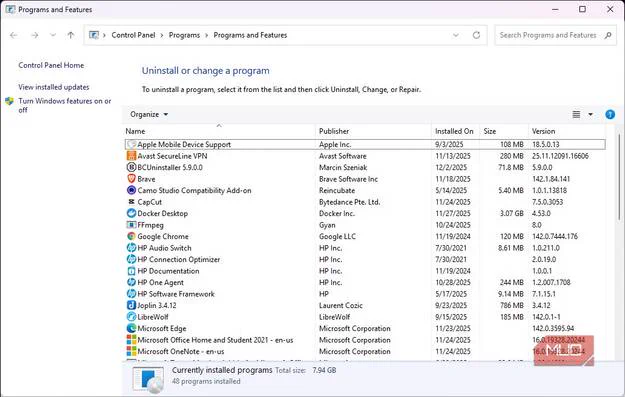Click the Brave browser lion icon
625x397 pixels.
(x=132, y=179)
